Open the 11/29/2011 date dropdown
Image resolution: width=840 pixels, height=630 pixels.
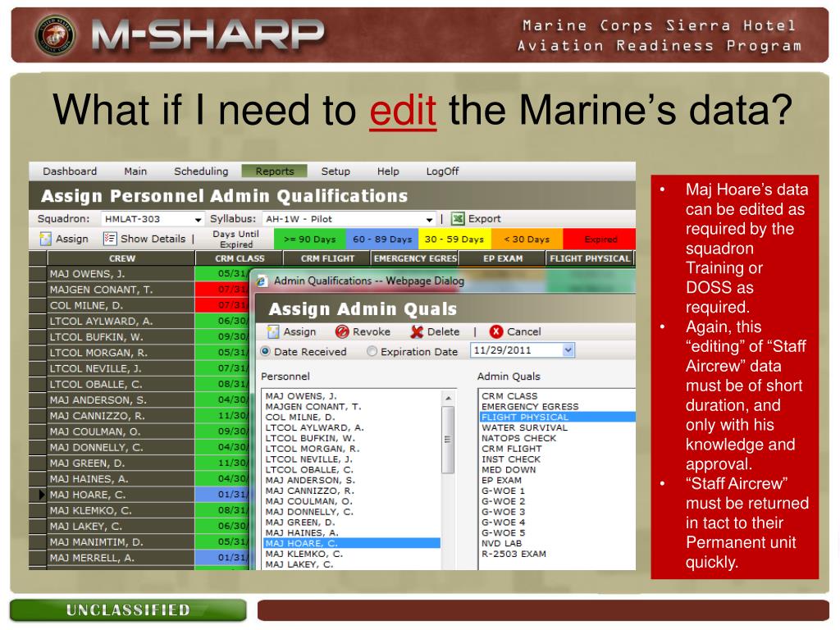568,350
